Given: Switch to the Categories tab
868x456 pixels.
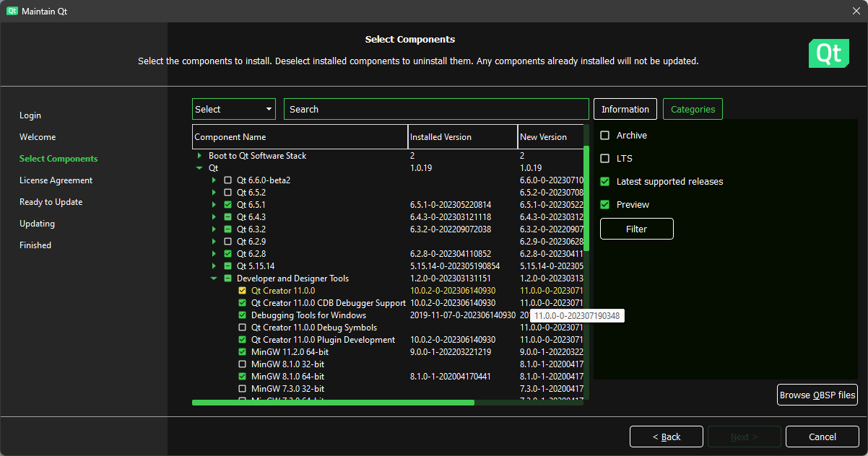Looking at the screenshot, I should click(693, 109).
